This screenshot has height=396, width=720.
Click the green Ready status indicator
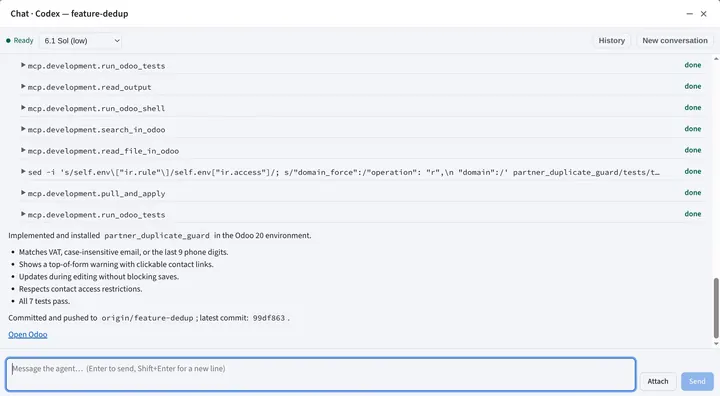20,40
